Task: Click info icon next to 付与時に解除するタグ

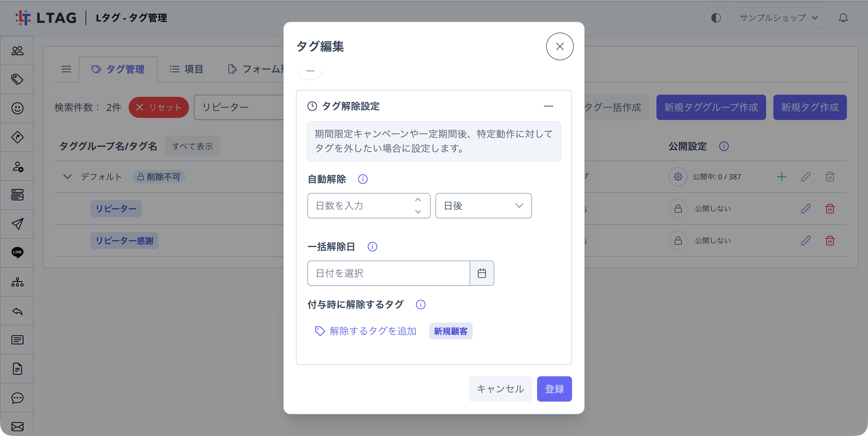Action: [x=420, y=305]
